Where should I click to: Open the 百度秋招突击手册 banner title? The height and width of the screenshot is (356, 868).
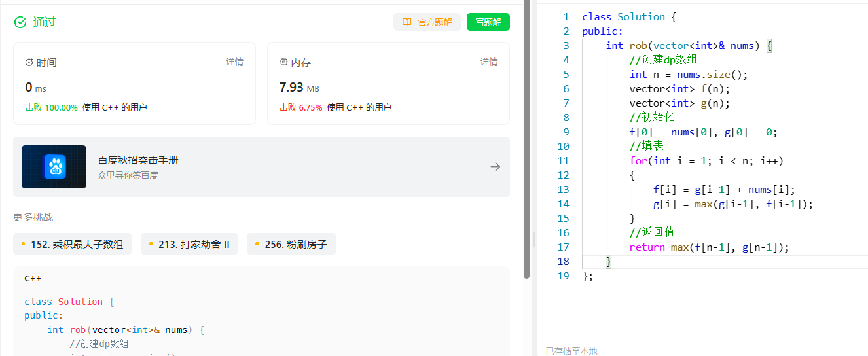[x=138, y=160]
